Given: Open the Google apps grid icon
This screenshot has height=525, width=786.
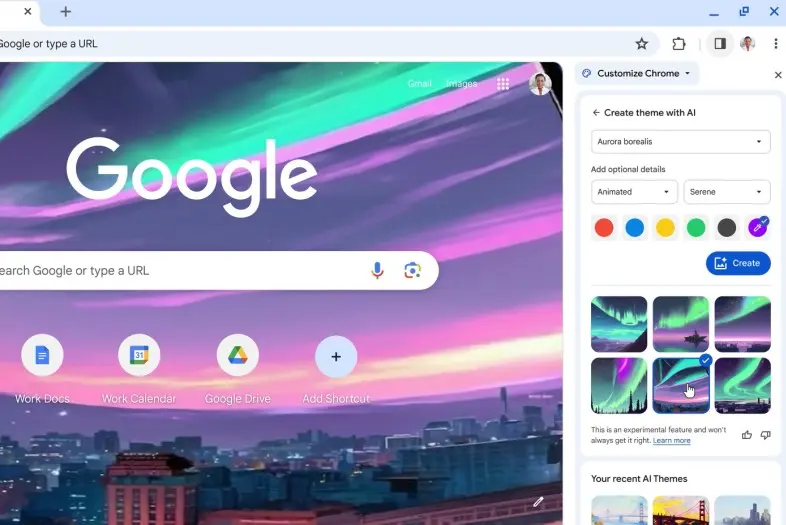Looking at the screenshot, I should click(x=503, y=84).
